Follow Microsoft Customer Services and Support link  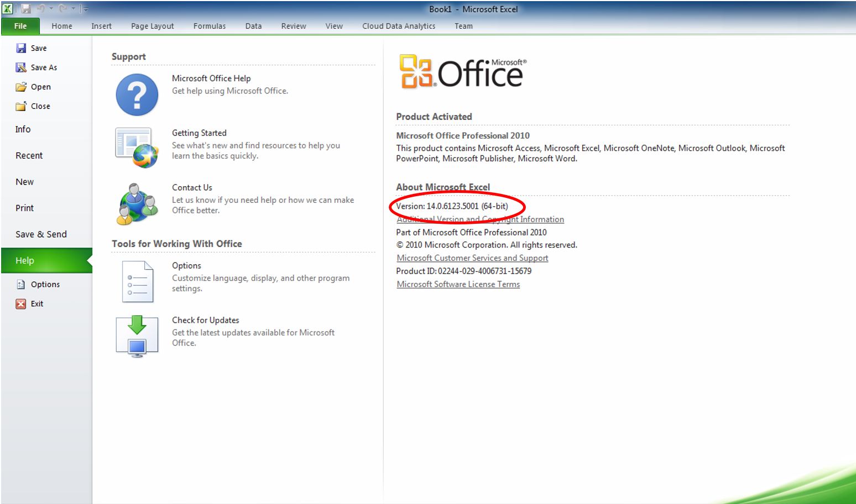pyautogui.click(x=472, y=258)
